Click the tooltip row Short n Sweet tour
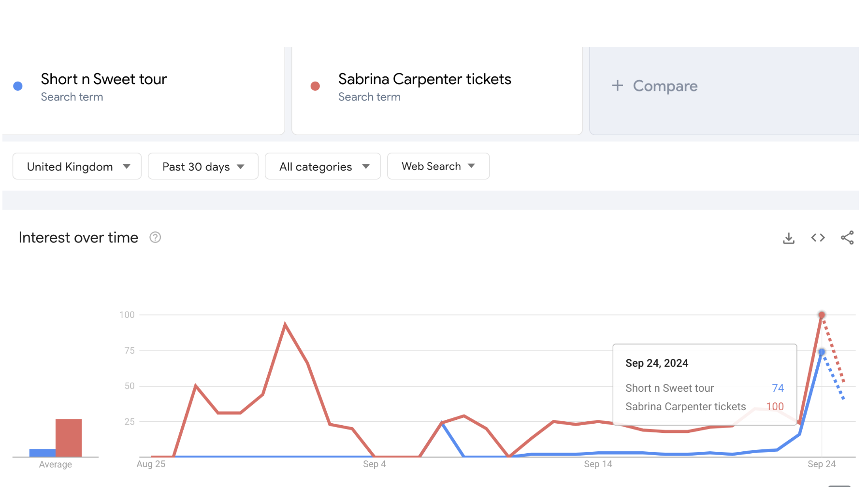This screenshot has height=487, width=868. click(705, 388)
